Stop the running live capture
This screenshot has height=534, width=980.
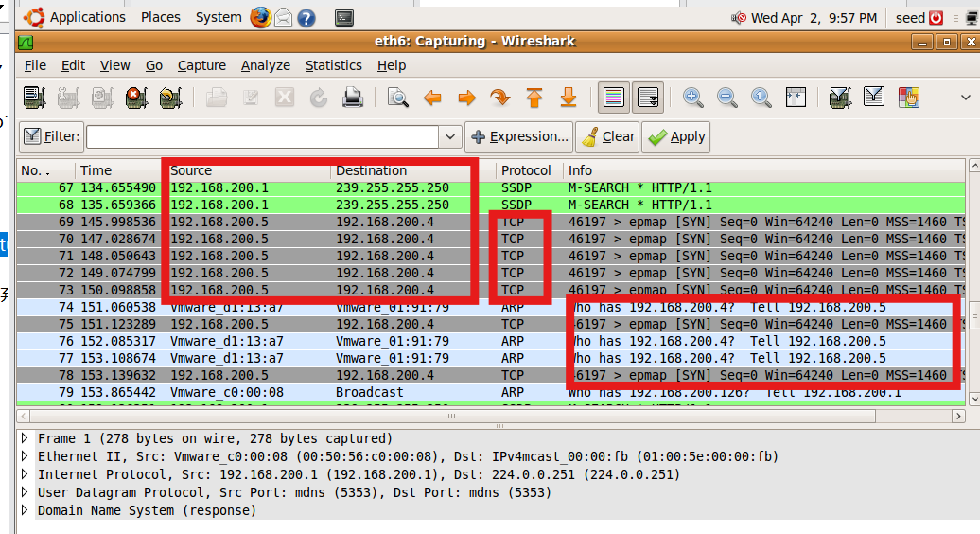tap(135, 98)
